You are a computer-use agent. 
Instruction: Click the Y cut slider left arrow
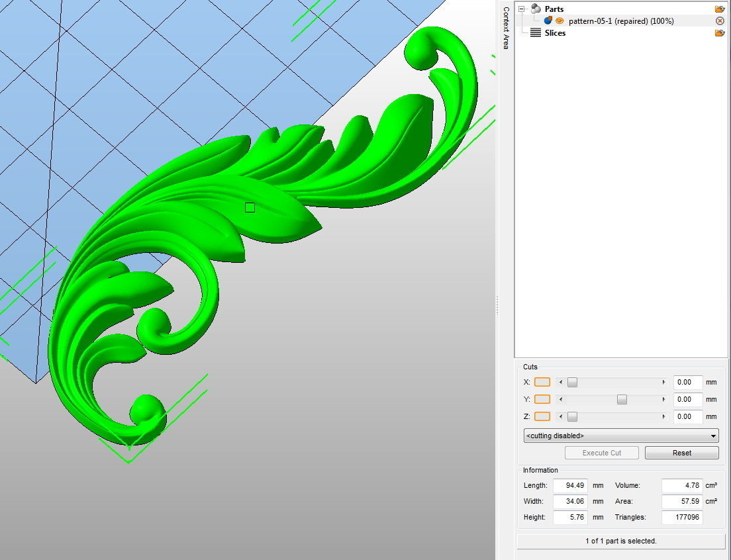point(561,399)
